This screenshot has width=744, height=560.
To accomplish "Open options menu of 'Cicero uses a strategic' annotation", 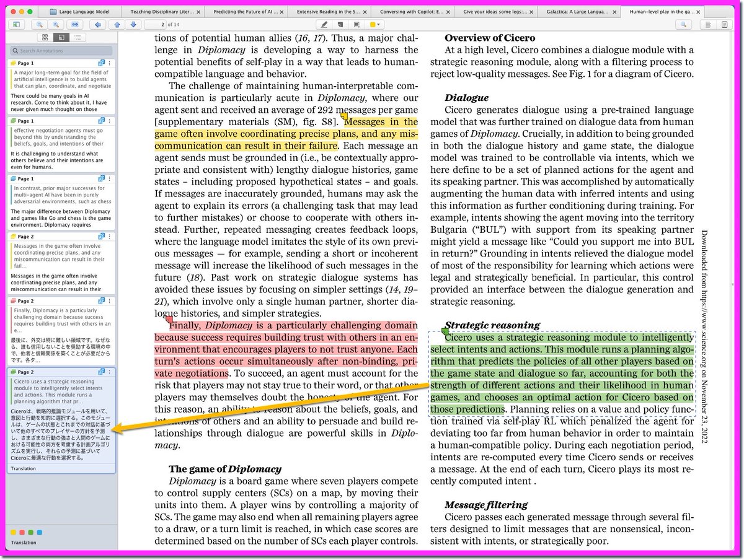I will (110, 372).
